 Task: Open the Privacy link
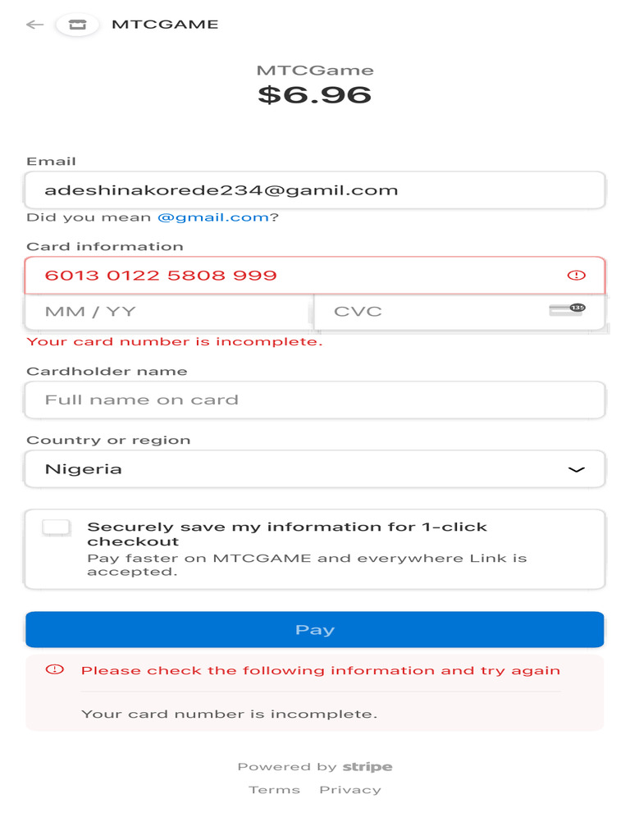point(350,790)
